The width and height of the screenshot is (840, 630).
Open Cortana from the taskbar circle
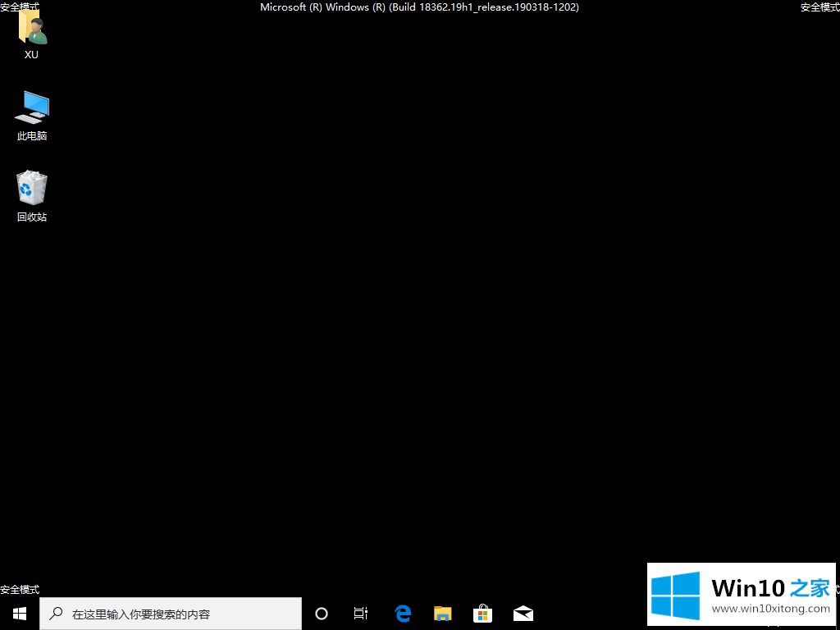pos(322,614)
